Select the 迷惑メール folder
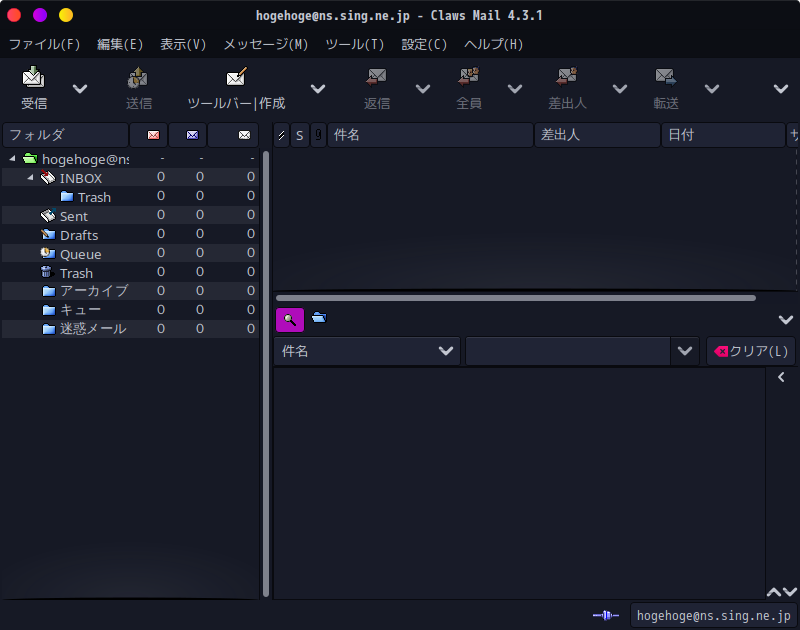This screenshot has height=630, width=800. (131, 329)
